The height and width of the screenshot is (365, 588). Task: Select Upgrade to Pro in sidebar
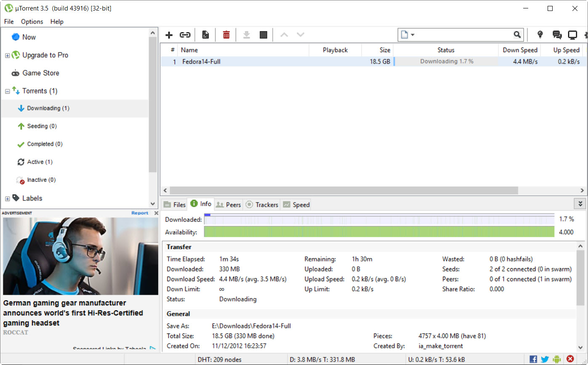[x=45, y=55]
